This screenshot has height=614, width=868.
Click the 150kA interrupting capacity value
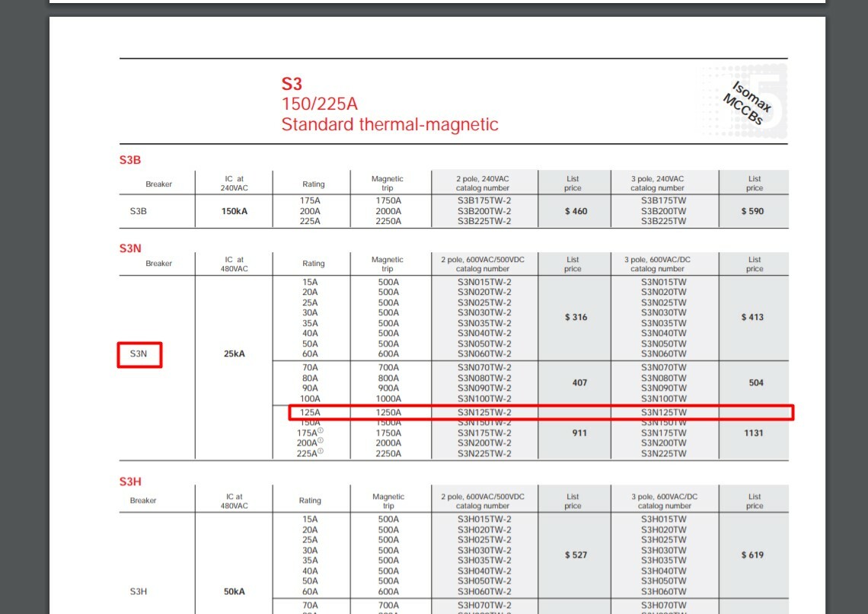pos(235,212)
